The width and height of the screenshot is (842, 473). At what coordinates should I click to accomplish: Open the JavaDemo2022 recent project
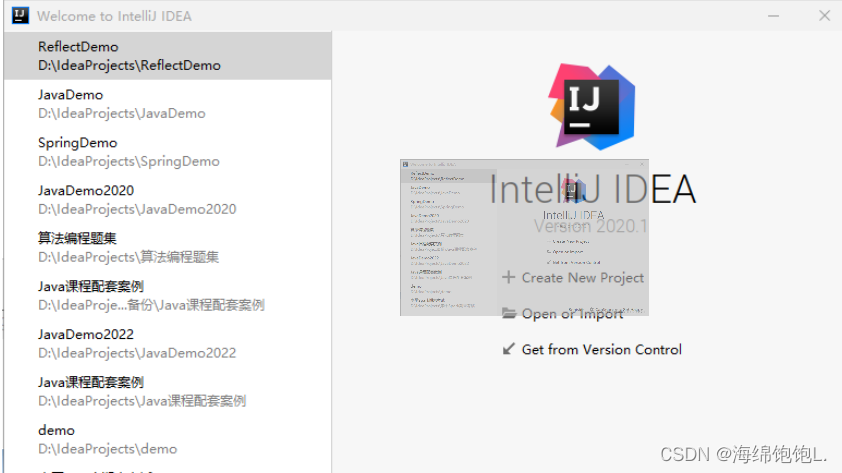168,344
